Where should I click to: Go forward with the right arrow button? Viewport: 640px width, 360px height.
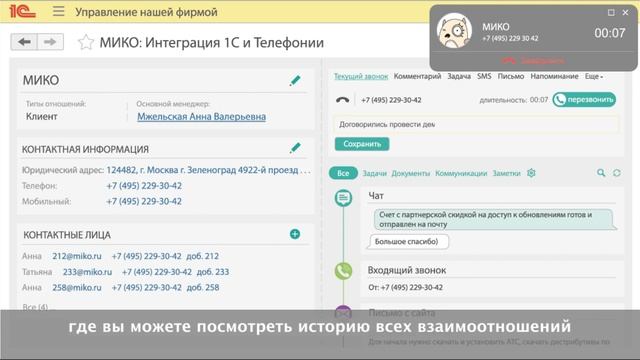point(50,42)
